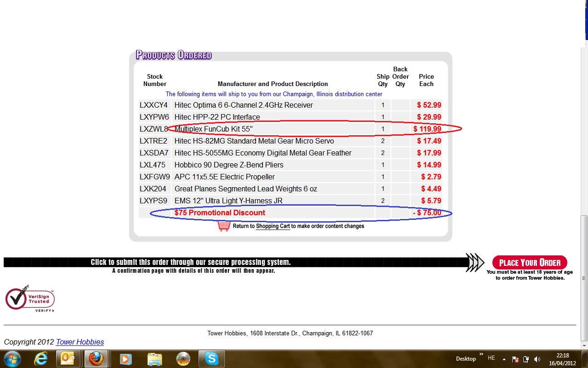Image resolution: width=588 pixels, height=368 pixels.
Task: Click ship quantity 2 for Y-Harness
Action: 383,201
